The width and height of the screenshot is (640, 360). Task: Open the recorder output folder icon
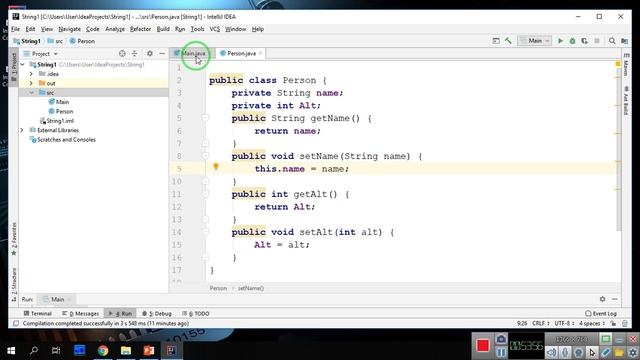click(x=619, y=352)
